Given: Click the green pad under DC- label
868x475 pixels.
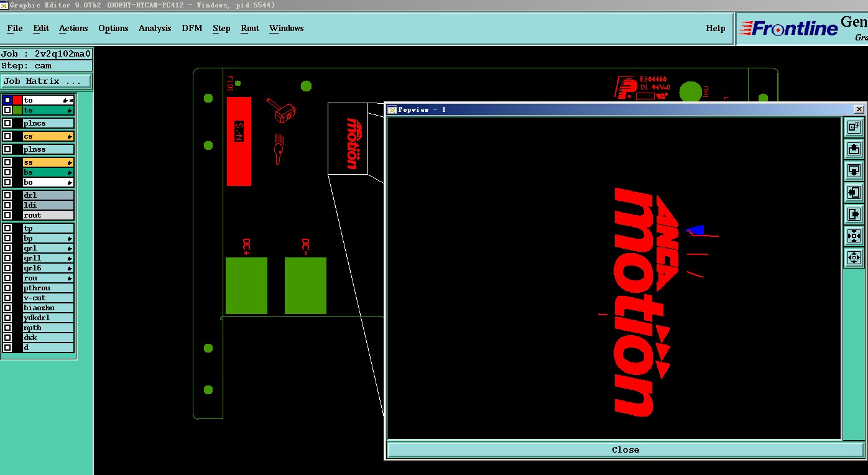Looking at the screenshot, I should [x=305, y=285].
